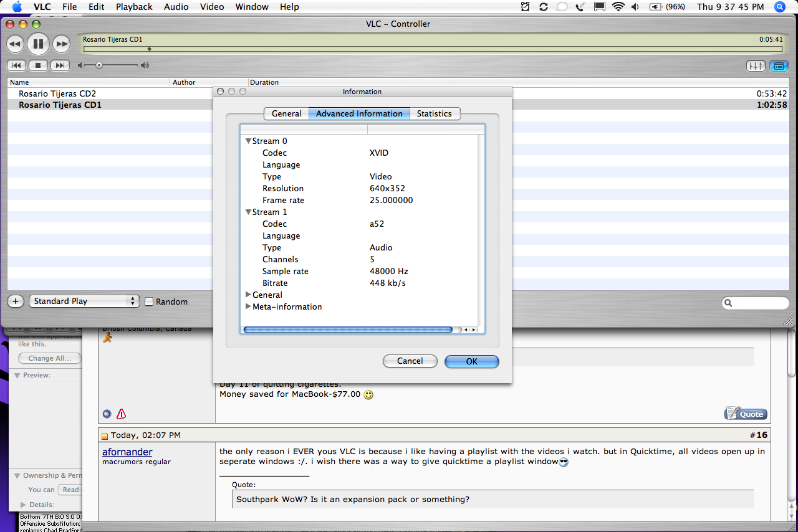The image size is (798, 532).
Task: Open the Read permissions dropdown
Action: (x=70, y=490)
